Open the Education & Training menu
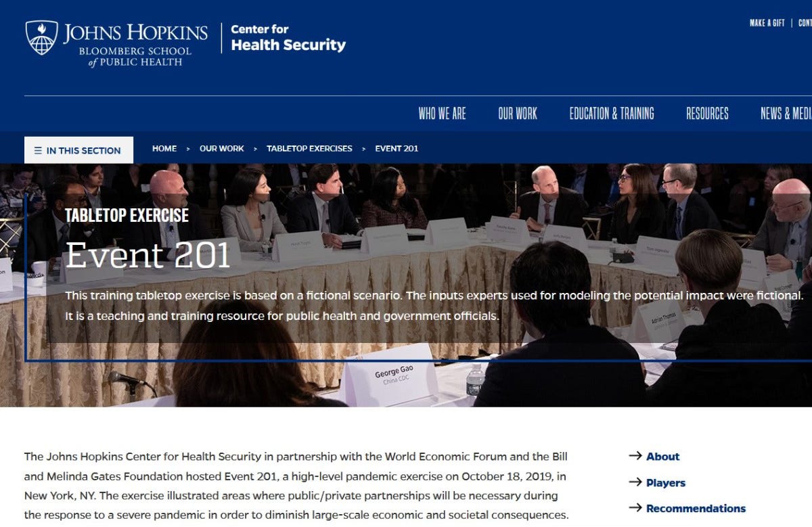 tap(612, 114)
